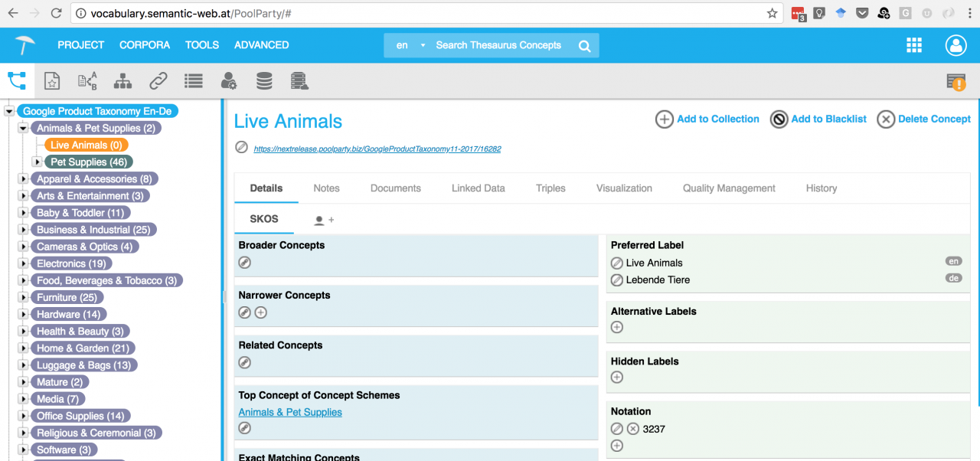Open the concept URI link
980x461 pixels.
click(377, 149)
